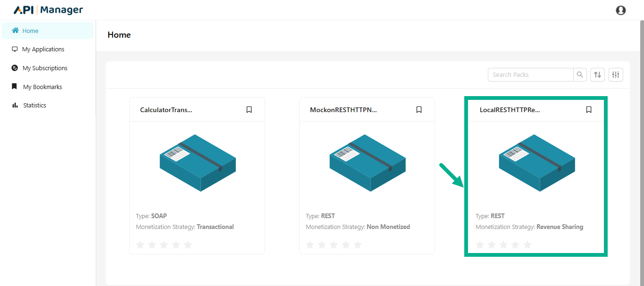Click the API Manager logo

point(48,9)
